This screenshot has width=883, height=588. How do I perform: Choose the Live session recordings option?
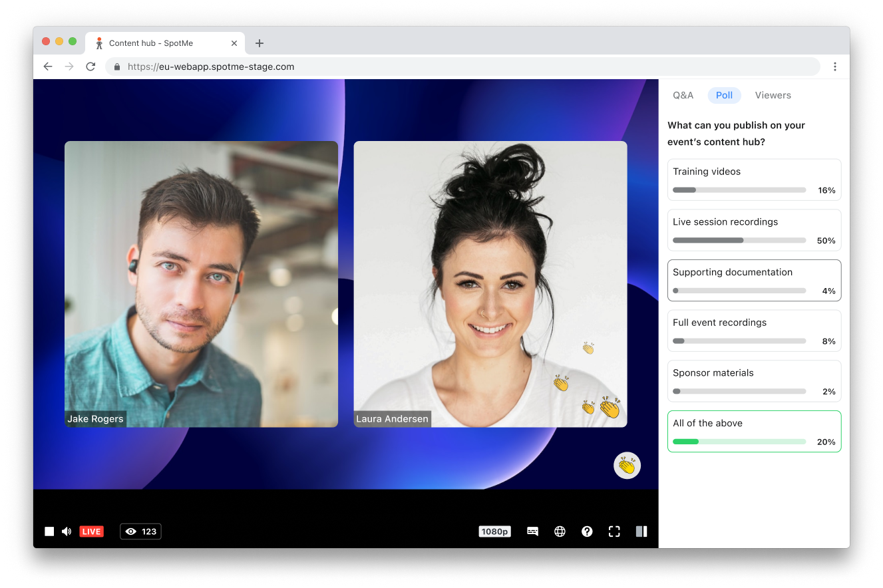(755, 230)
